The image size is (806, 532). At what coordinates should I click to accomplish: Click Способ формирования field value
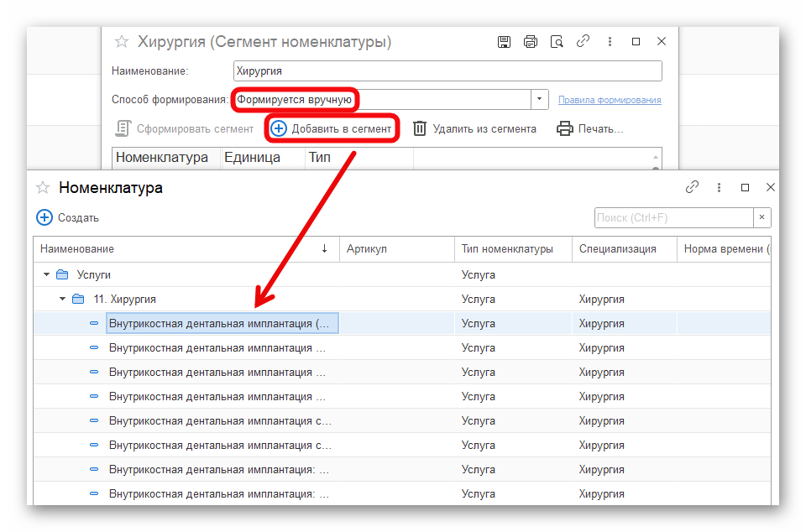tap(381, 100)
